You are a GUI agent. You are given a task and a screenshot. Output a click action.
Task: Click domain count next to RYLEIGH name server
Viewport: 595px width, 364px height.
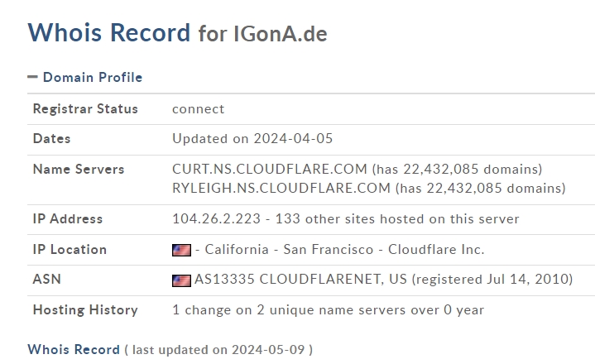tap(480, 188)
